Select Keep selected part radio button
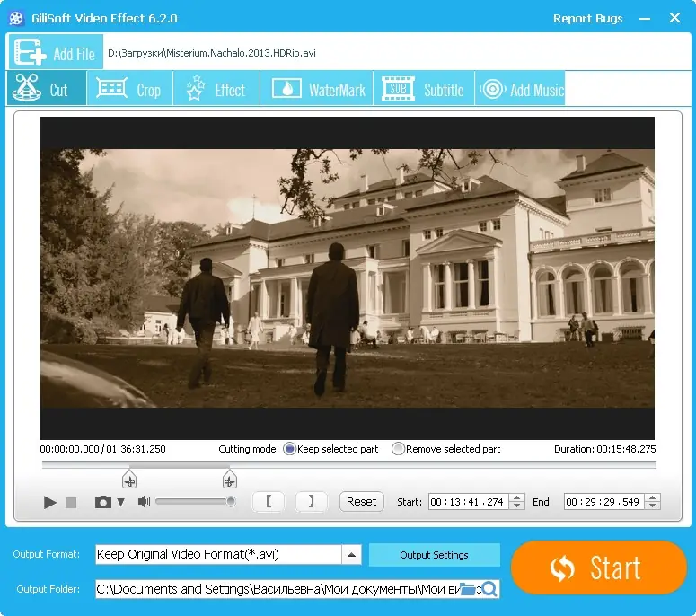Viewport: 696px width, 616px height. 289,449
